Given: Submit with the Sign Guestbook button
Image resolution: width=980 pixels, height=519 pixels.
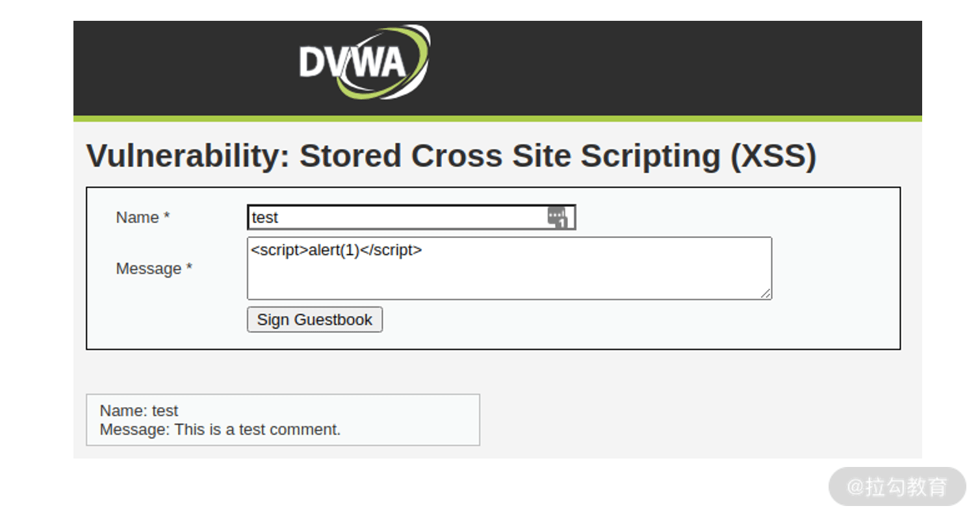Looking at the screenshot, I should (315, 319).
